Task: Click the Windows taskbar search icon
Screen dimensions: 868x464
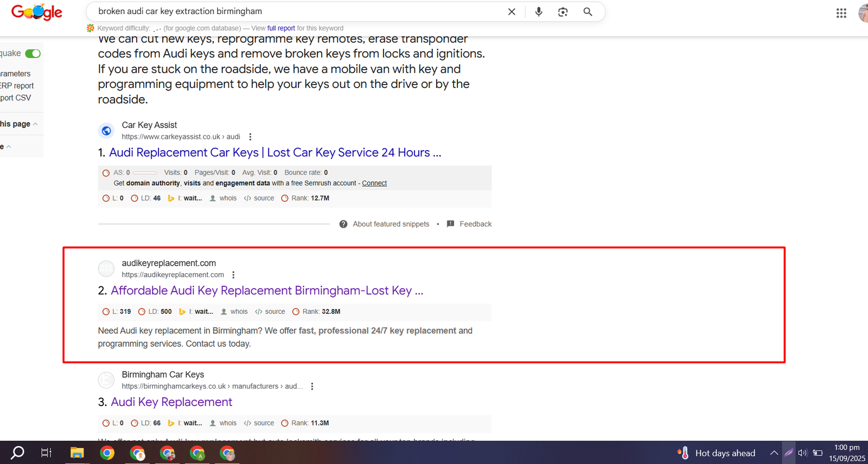Action: point(17,453)
